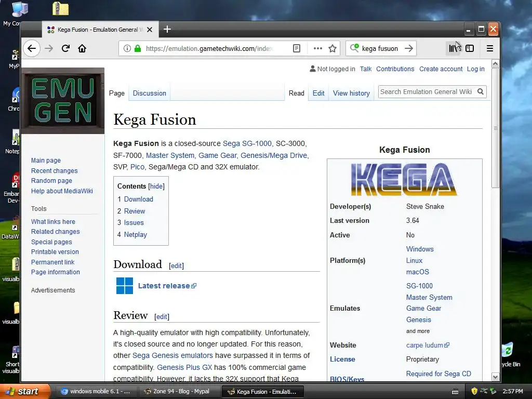
Task: Close the Kega Fusion browser tab
Action: [149, 30]
